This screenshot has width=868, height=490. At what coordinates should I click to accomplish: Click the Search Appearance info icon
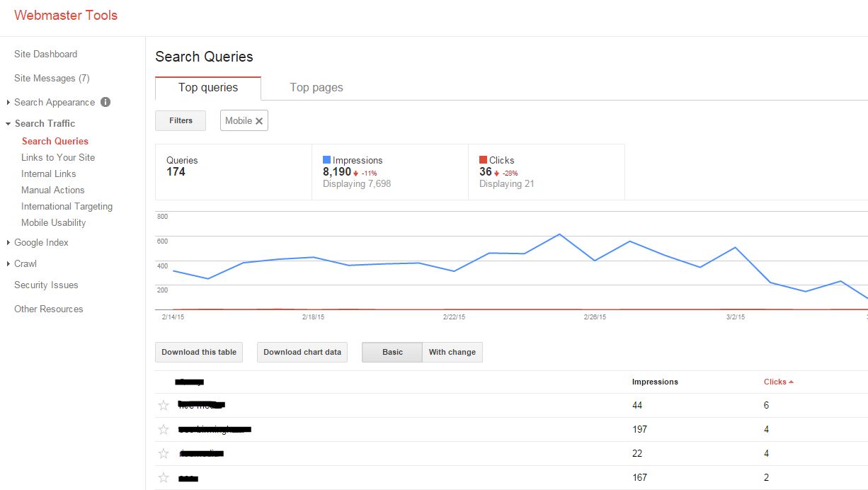105,102
